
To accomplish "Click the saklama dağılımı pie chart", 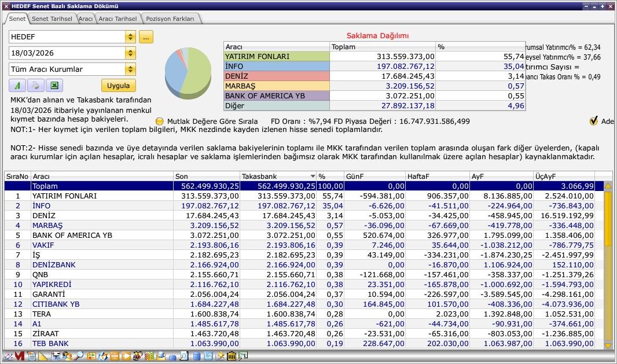I will [188, 72].
